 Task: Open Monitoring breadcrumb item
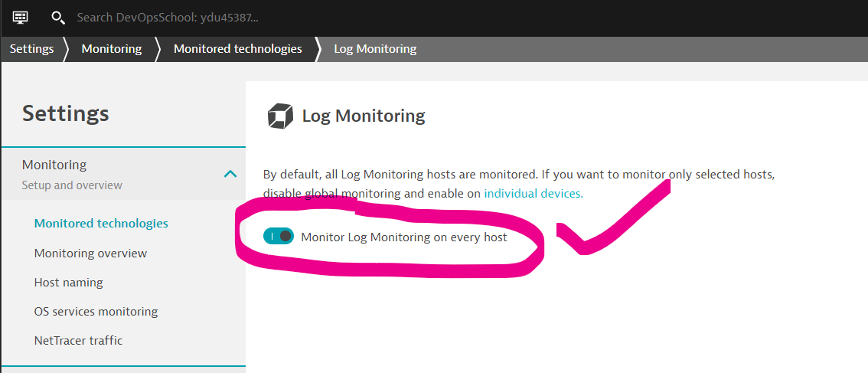(111, 49)
